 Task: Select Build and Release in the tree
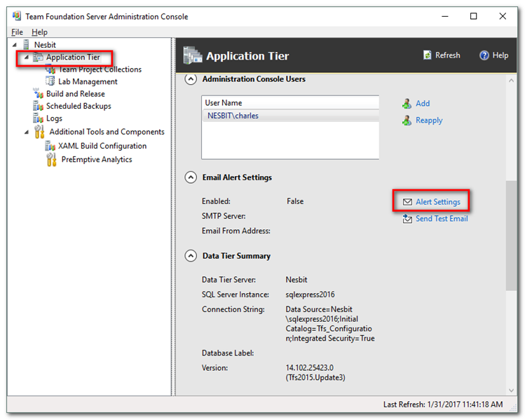tap(75, 94)
